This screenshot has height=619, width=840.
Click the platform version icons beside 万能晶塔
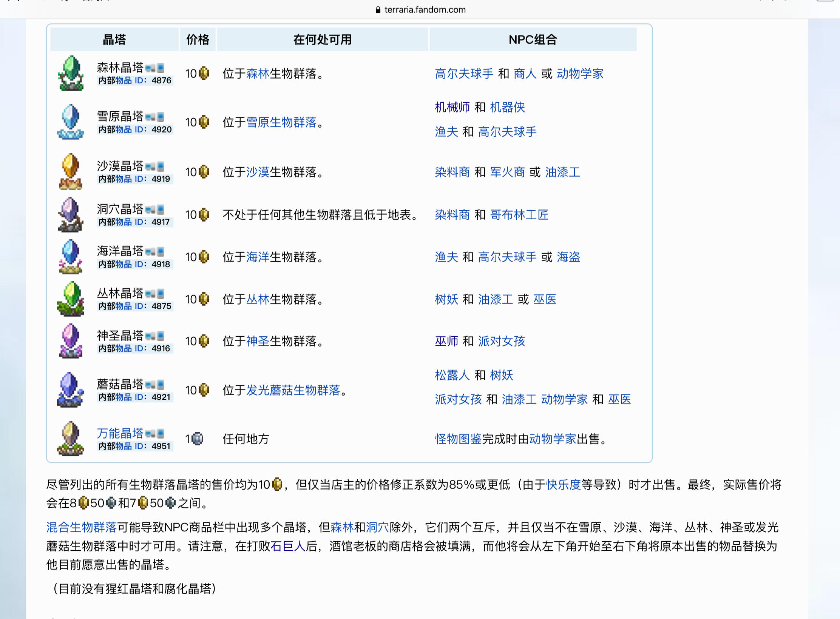click(x=155, y=433)
